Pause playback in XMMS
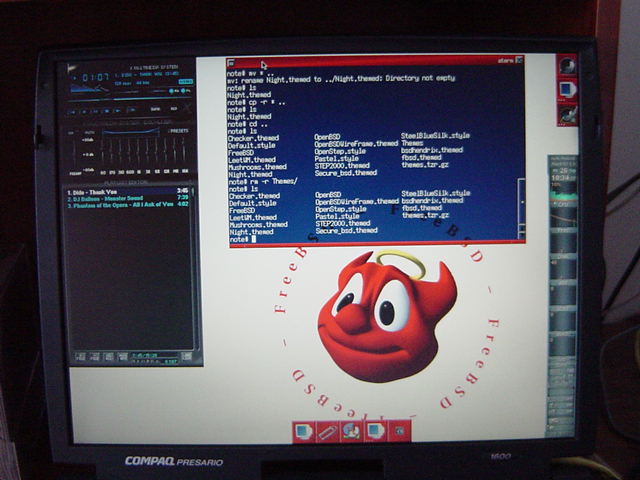Viewport: 640px width, 480px height. tap(96, 111)
